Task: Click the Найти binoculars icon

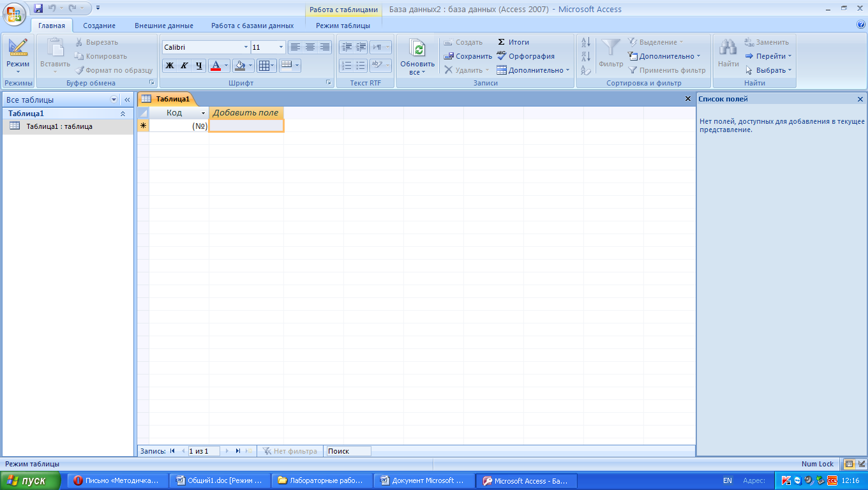Action: pos(728,48)
